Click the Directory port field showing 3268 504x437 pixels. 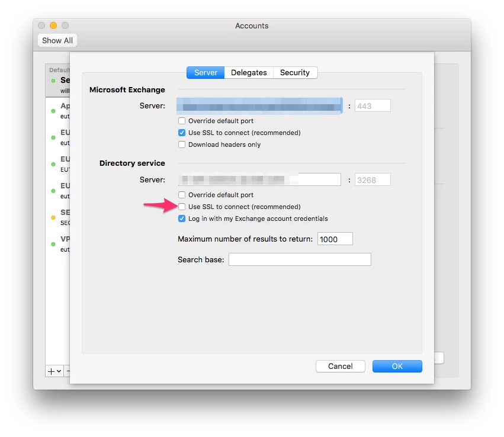[x=373, y=179]
